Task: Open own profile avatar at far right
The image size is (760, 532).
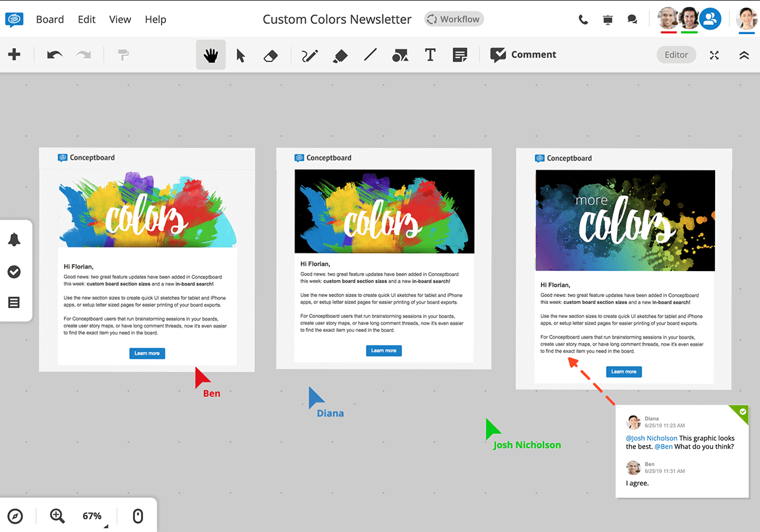Action: tap(748, 19)
